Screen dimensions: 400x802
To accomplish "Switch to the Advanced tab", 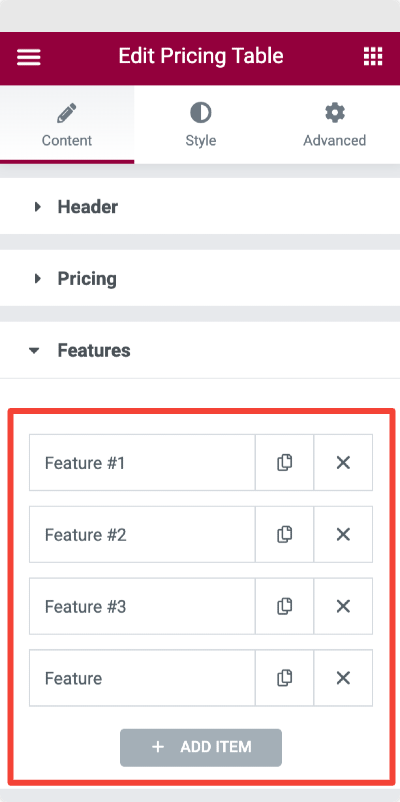I will (x=334, y=124).
